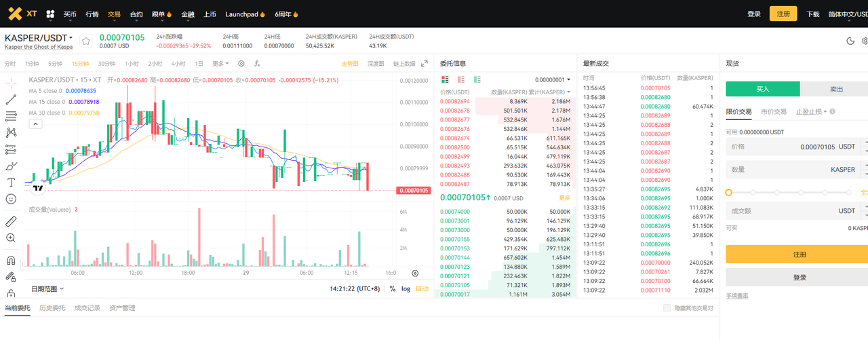Open stop-limit info icon
The height and width of the screenshot is (340, 868).
tap(832, 112)
